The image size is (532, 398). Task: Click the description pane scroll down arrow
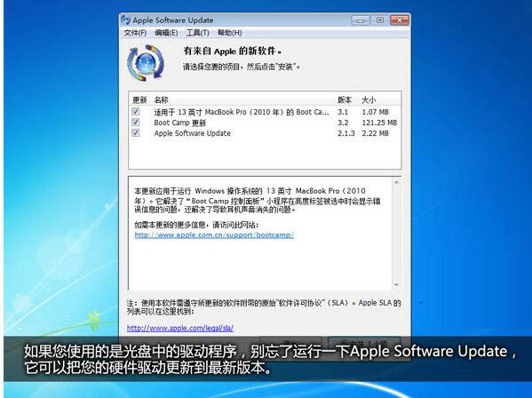tap(396, 284)
